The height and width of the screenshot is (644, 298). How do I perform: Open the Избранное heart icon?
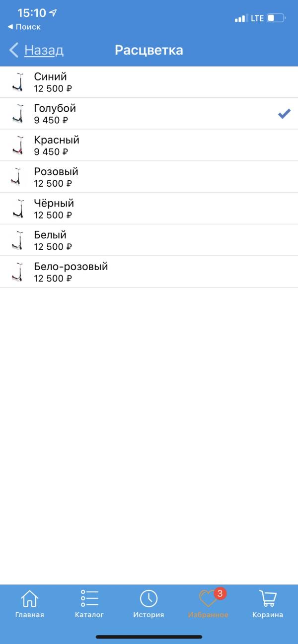click(208, 598)
